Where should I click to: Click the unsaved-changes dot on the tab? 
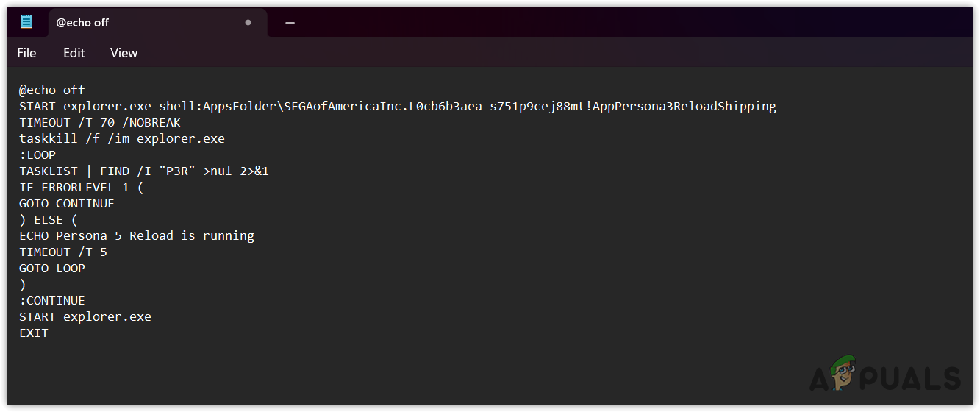click(x=248, y=23)
